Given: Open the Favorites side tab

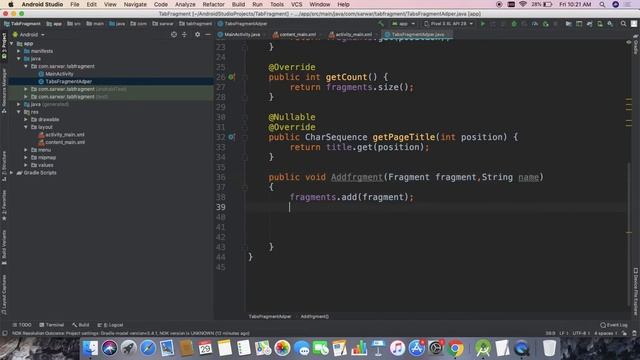Looking at the screenshot, I should point(4,206).
